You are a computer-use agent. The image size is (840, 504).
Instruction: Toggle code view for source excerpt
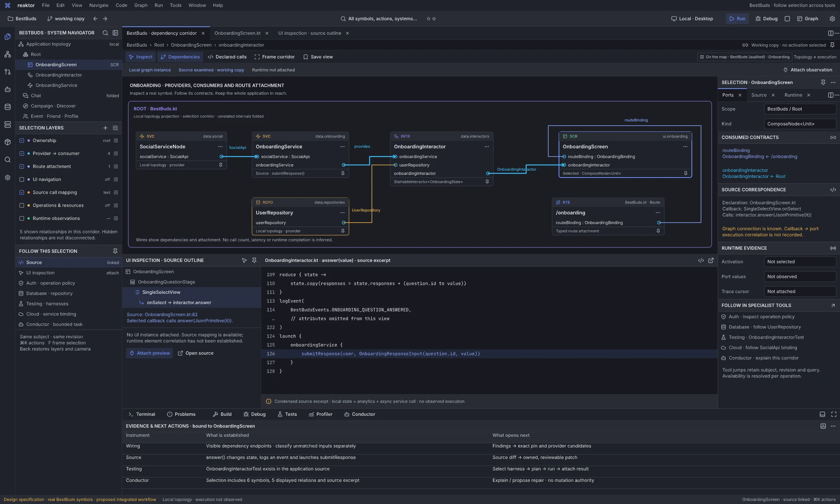point(701,260)
